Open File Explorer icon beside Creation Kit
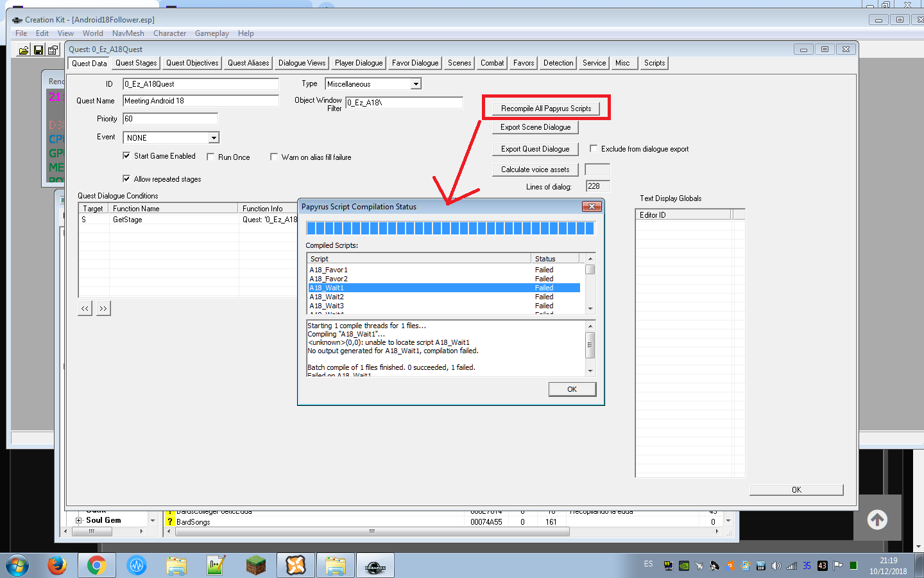This screenshot has width=924, height=578. (336, 566)
